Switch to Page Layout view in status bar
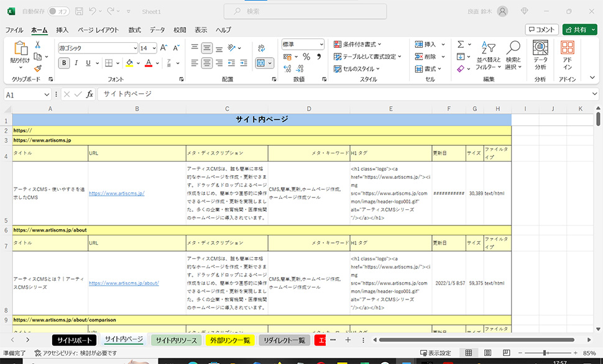The width and height of the screenshot is (603, 364). tap(487, 353)
